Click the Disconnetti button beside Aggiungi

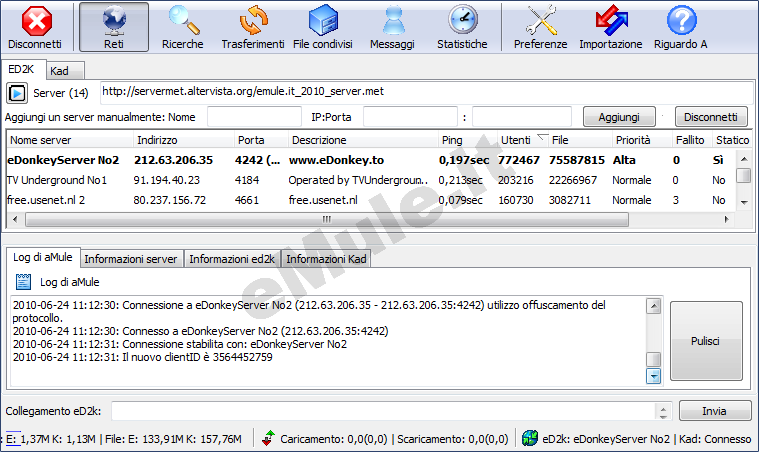(711, 117)
